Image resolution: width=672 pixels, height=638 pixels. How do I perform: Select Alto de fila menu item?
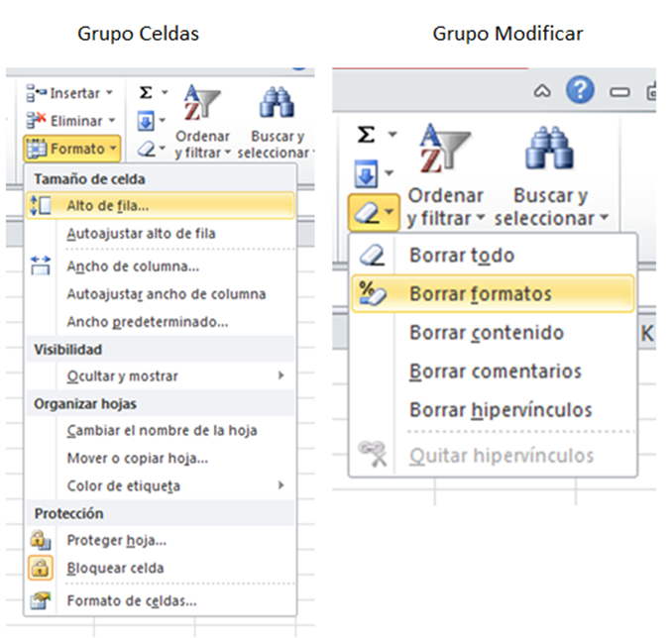pos(108,205)
